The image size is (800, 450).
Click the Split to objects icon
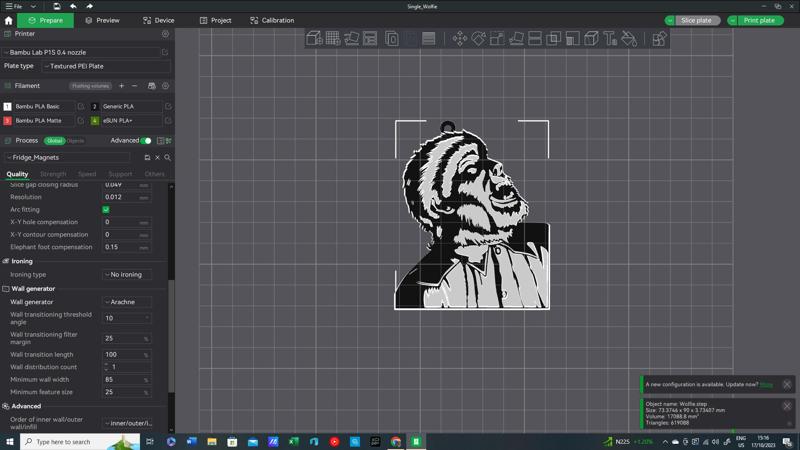click(391, 38)
